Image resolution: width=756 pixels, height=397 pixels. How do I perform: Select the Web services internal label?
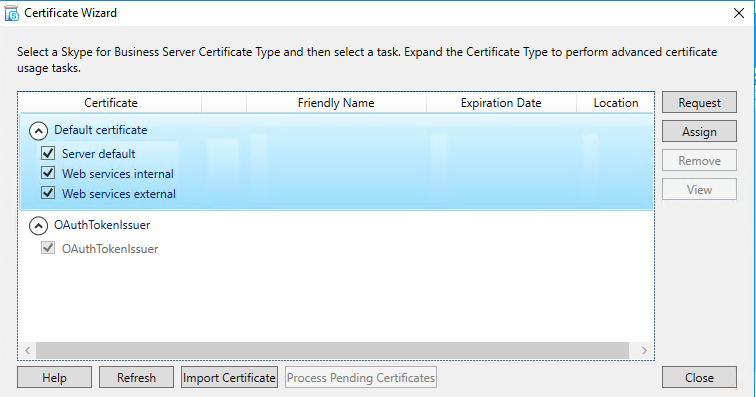[x=118, y=174]
